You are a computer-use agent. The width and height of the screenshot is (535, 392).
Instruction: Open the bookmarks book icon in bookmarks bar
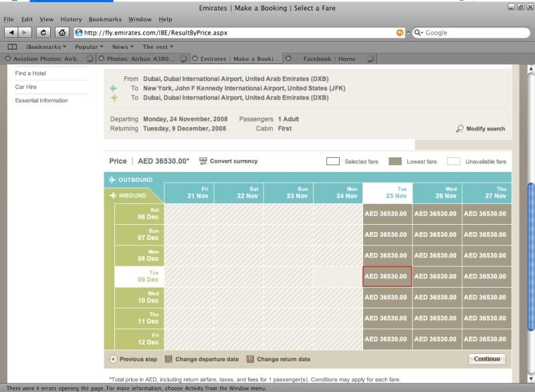tap(12, 47)
